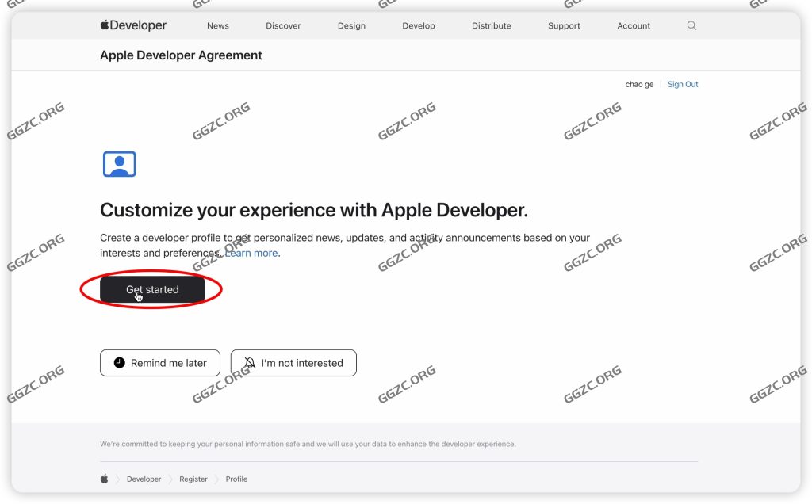Click the Apple logo in the footer breadcrumb

[x=104, y=479]
